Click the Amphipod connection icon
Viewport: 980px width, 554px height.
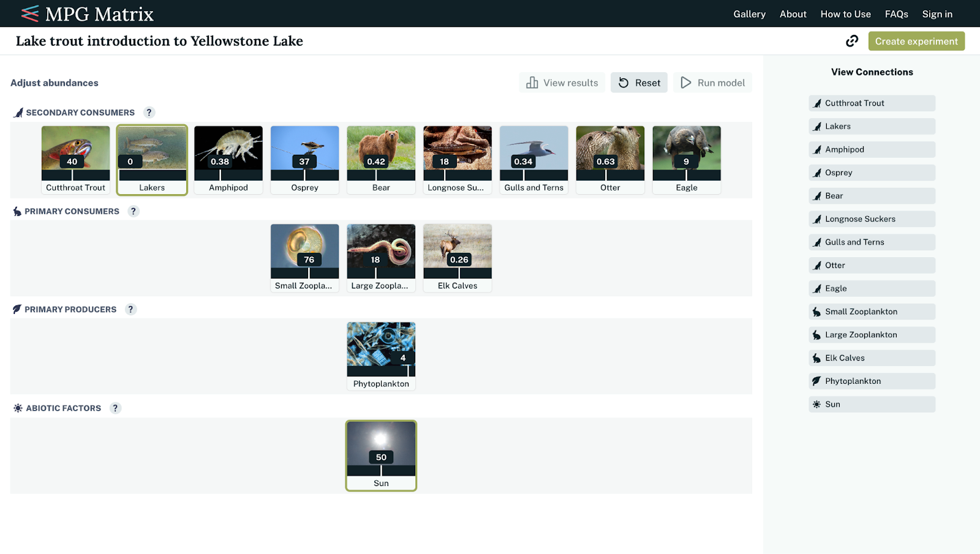click(817, 150)
